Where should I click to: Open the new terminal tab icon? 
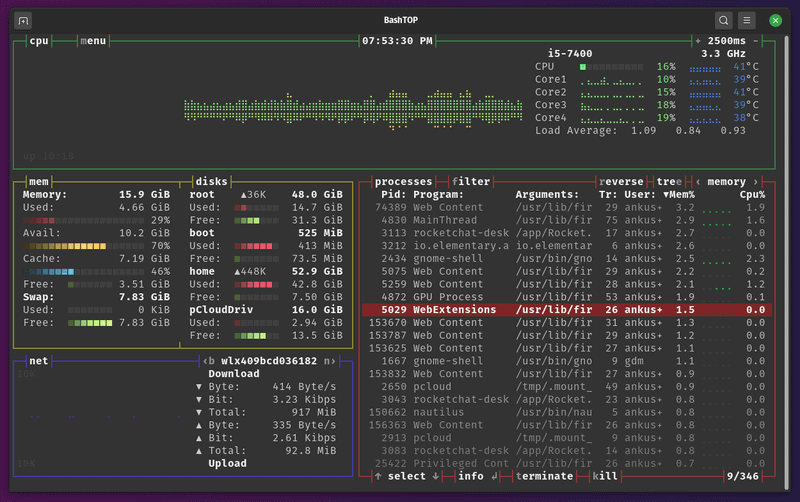(x=23, y=20)
